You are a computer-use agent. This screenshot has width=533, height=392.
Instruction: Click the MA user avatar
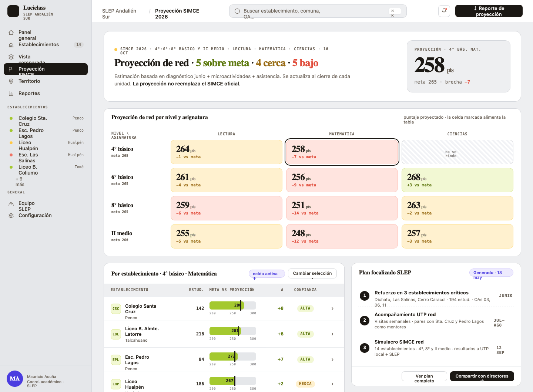[x=15, y=379]
